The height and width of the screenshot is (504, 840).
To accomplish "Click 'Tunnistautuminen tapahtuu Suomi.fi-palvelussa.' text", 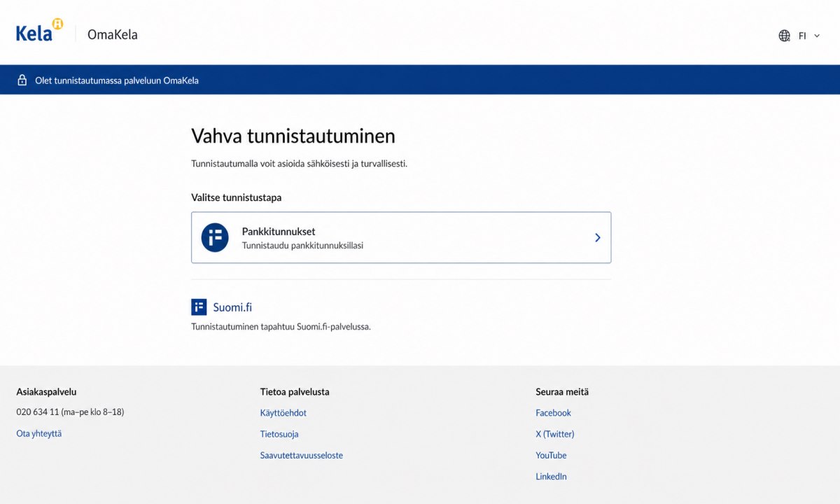I will pyautogui.click(x=281, y=326).
